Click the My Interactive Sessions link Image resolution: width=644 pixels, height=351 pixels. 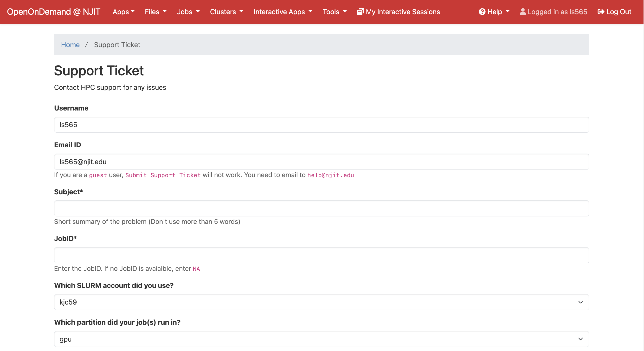403,12
